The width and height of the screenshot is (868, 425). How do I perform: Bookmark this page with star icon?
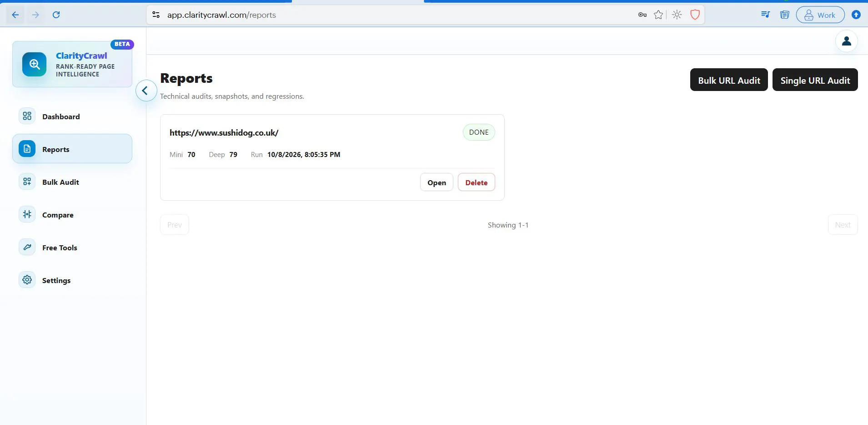pyautogui.click(x=658, y=15)
